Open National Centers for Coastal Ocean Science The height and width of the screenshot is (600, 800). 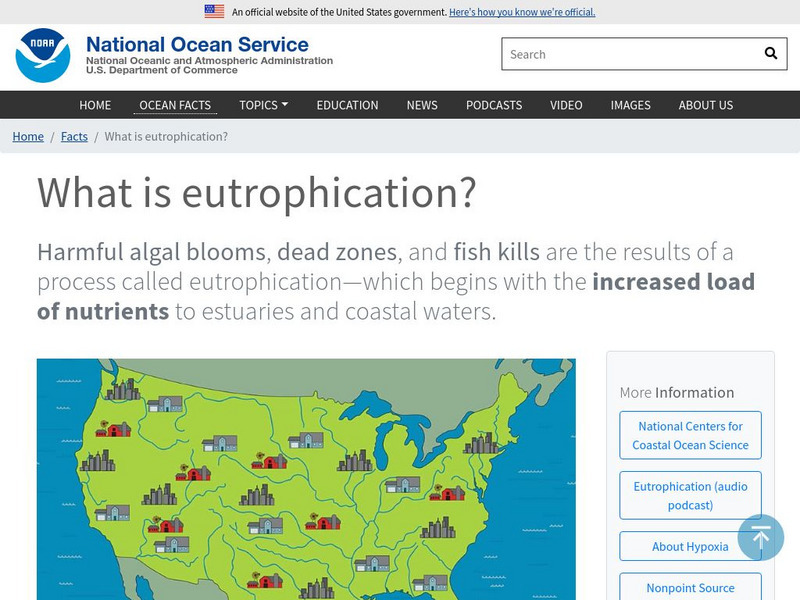point(690,435)
